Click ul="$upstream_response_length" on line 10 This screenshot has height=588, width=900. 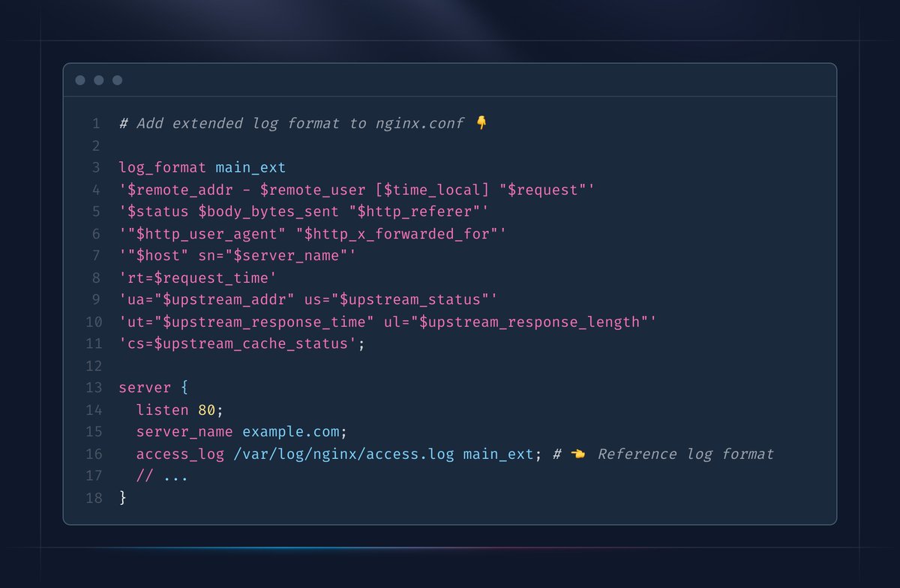516,322
